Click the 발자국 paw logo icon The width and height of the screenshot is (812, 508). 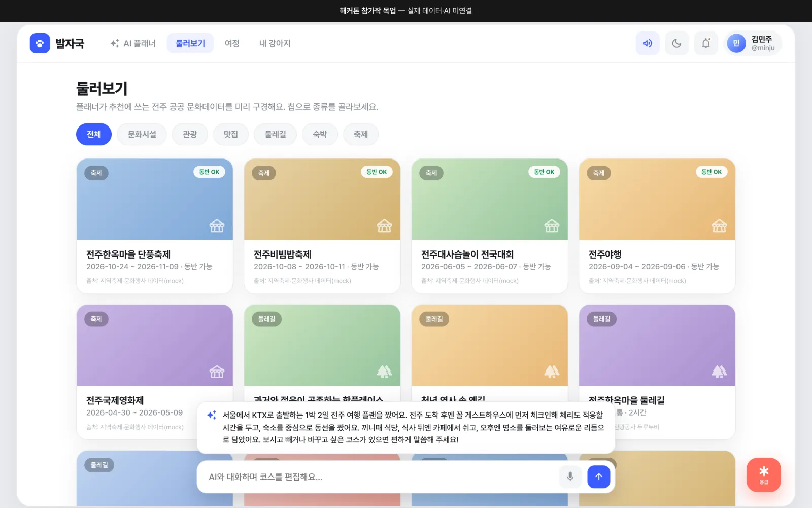pyautogui.click(x=40, y=43)
